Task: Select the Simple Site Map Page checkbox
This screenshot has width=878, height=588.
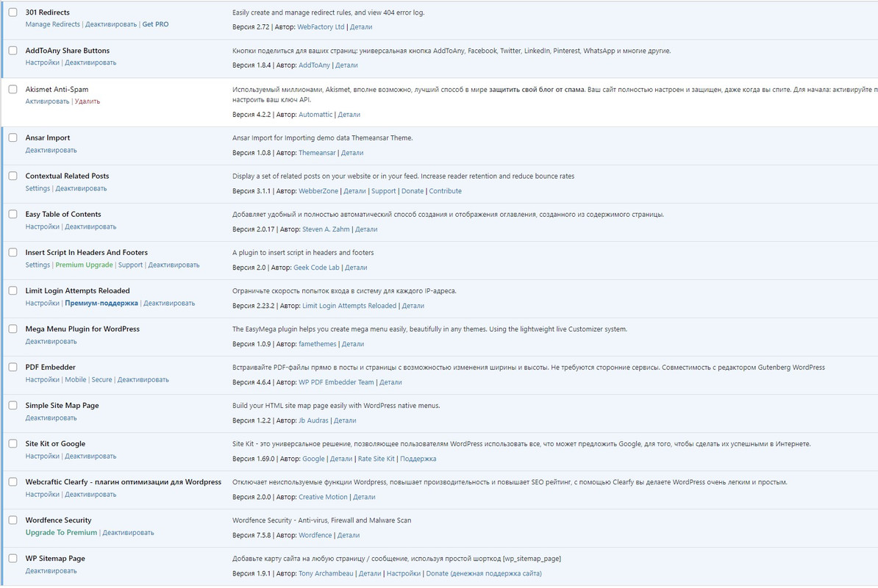Action: click(13, 405)
